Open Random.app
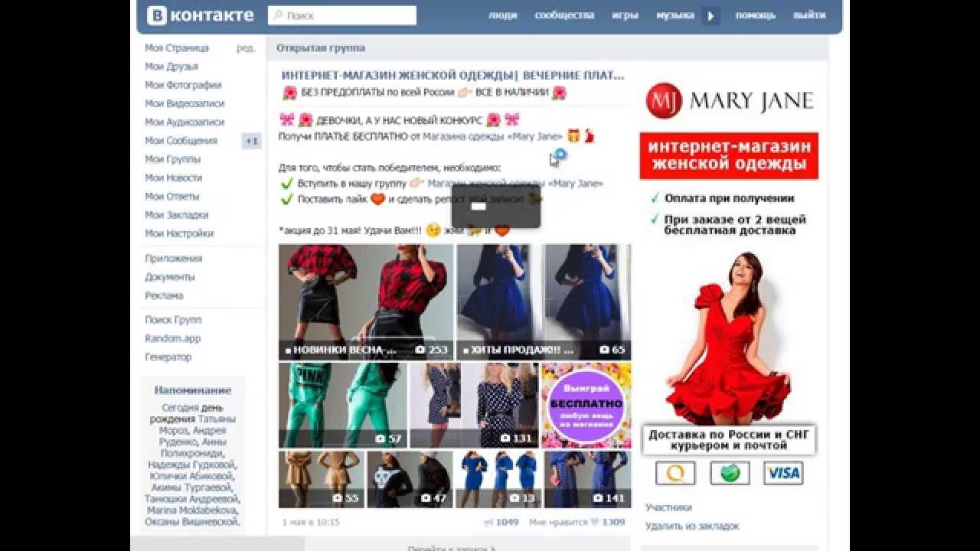 tap(172, 338)
